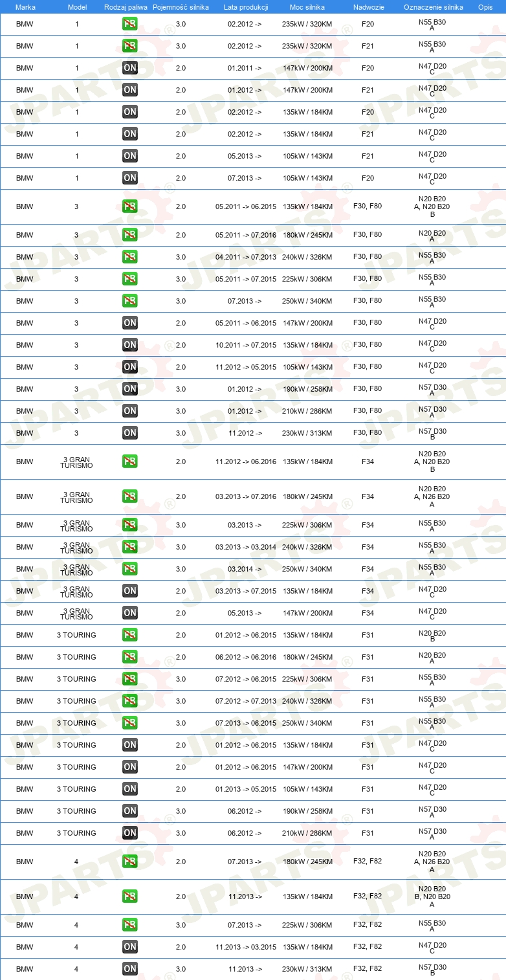Click diesel ON icon in 01.2011 row
The width and height of the screenshot is (506, 980).
click(130, 68)
